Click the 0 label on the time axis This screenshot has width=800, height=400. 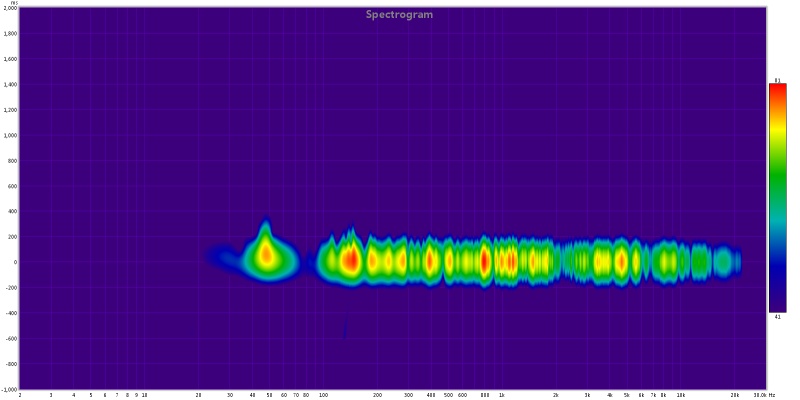pyautogui.click(x=15, y=262)
